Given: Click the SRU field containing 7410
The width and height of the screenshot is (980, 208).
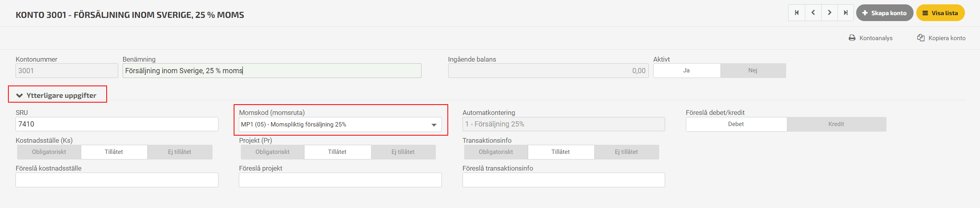Looking at the screenshot, I should (117, 124).
